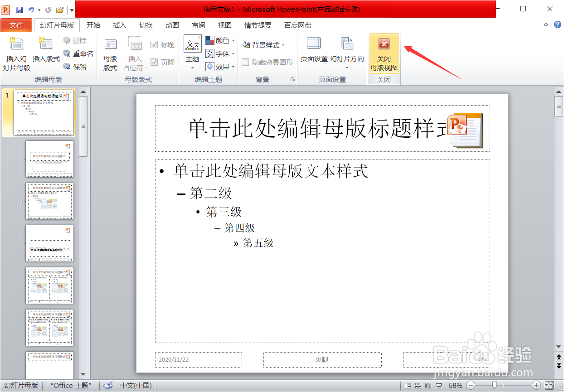
Task: Click the 第二级 text line
Action: tap(211, 193)
